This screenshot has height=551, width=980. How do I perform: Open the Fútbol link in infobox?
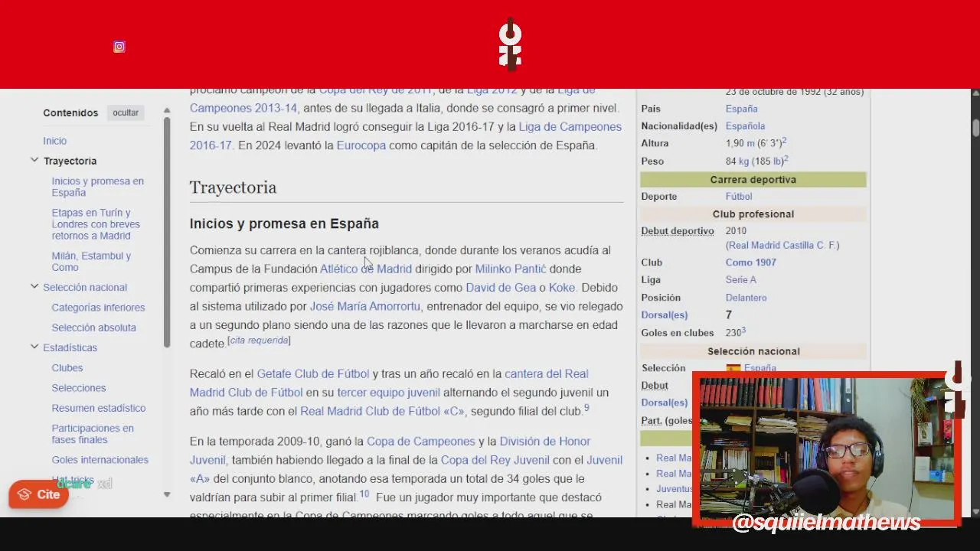point(739,197)
